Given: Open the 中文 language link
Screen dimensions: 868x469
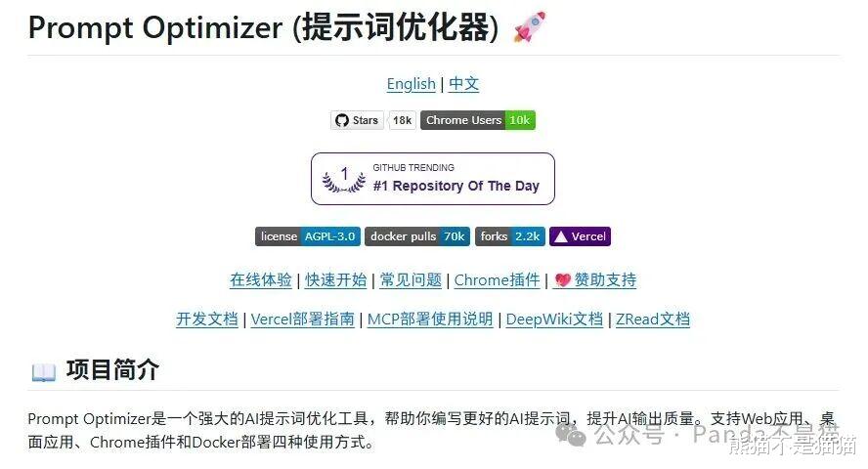Looking at the screenshot, I should (x=464, y=84).
